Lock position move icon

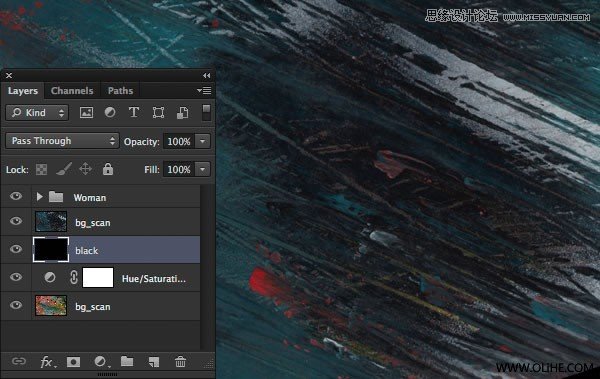pos(85,169)
